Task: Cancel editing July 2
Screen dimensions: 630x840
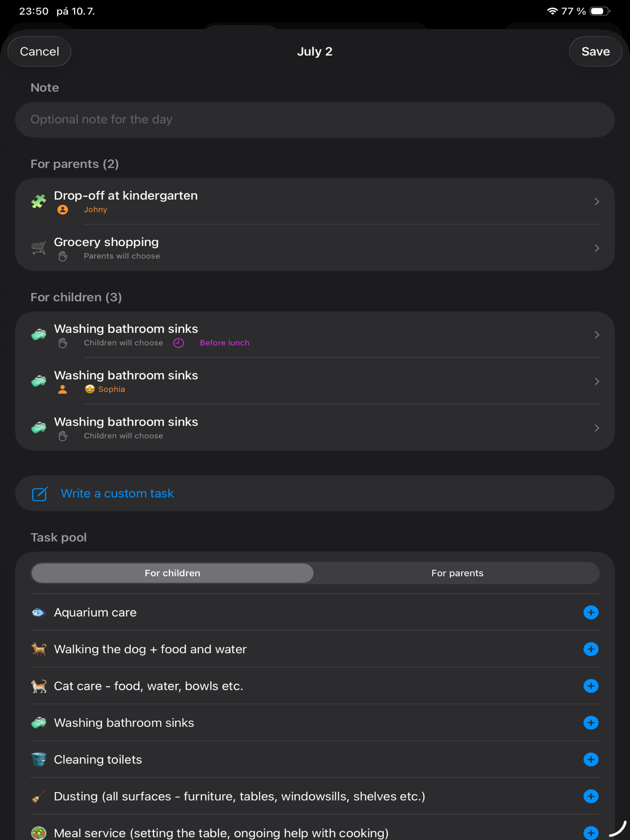Action: coord(39,51)
